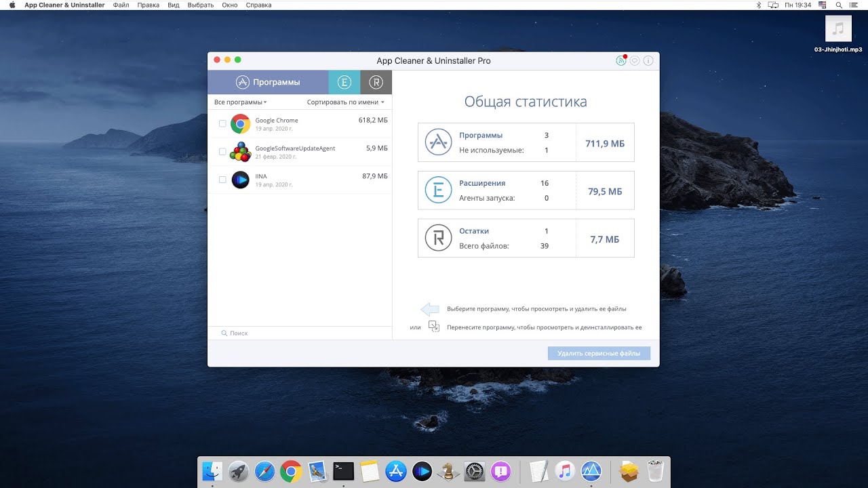Click the Остатки statistics R icon

tap(438, 238)
